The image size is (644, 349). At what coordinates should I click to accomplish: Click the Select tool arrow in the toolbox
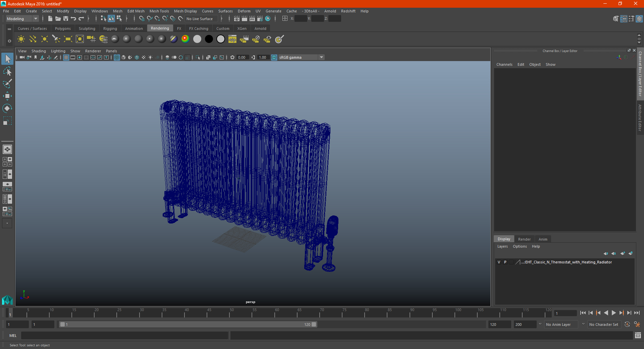click(x=7, y=59)
